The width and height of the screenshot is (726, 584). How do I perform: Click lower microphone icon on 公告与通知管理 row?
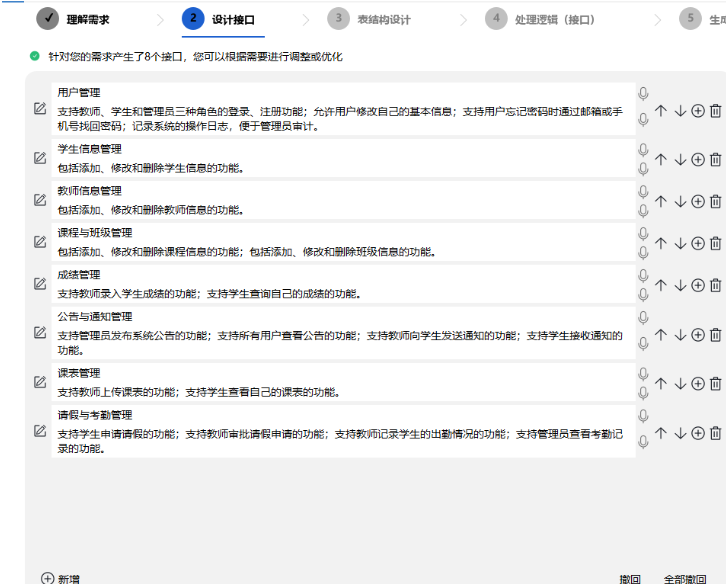tap(643, 343)
